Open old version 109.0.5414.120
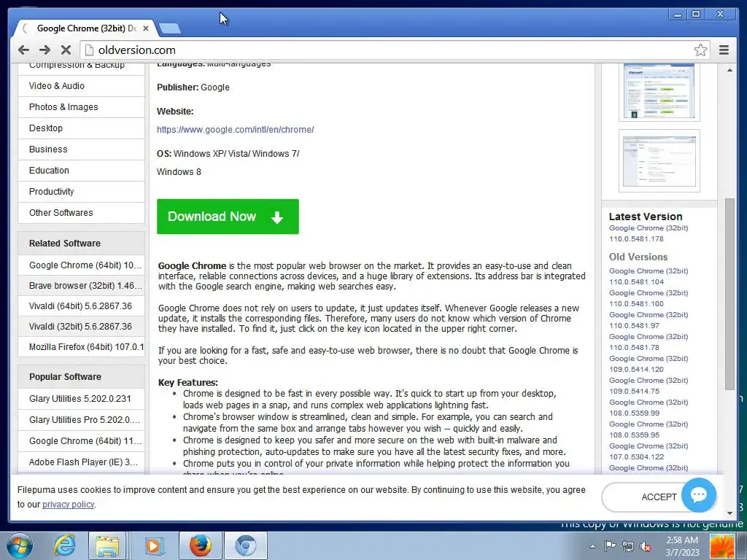Viewport: 747px width, 560px height. pyautogui.click(x=649, y=364)
